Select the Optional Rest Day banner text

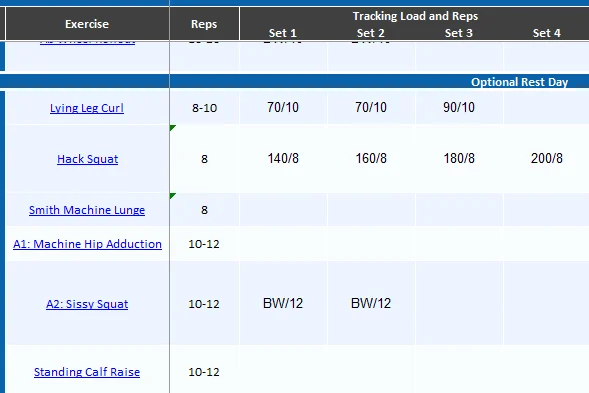point(520,82)
